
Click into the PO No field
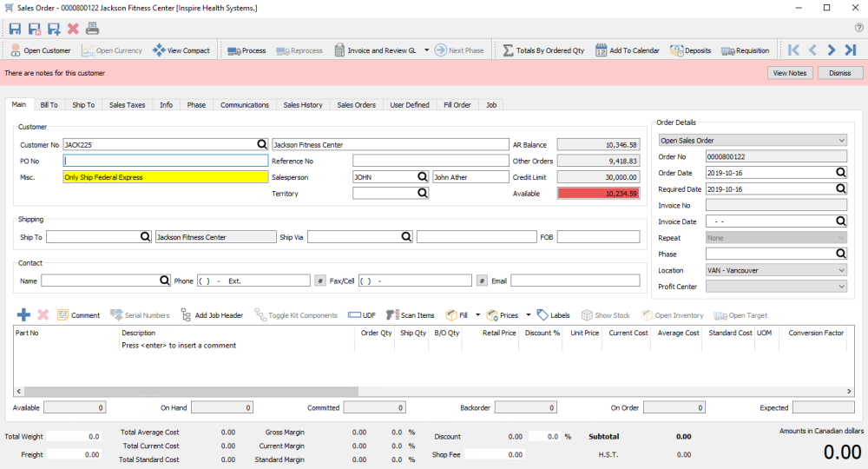tap(165, 161)
